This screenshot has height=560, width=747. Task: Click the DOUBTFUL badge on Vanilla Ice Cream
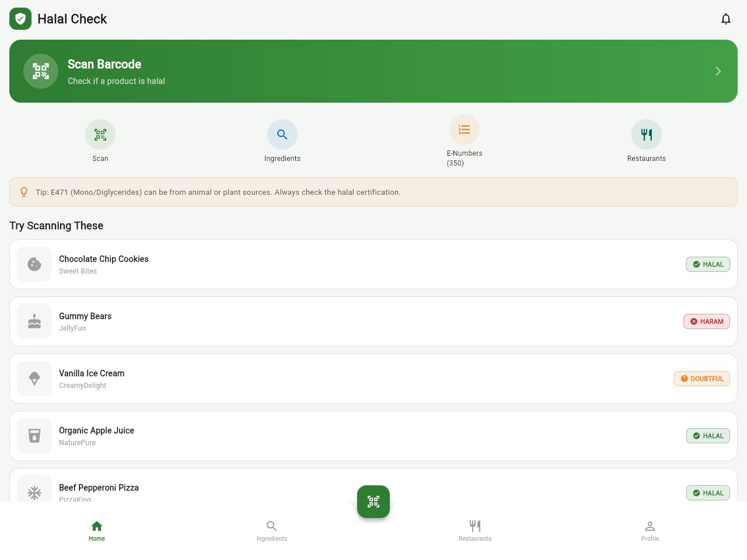coord(702,379)
